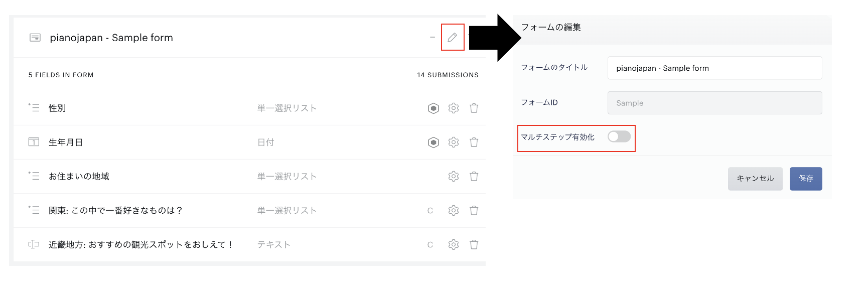Delete the 性別 field with trash icon

coord(474,108)
